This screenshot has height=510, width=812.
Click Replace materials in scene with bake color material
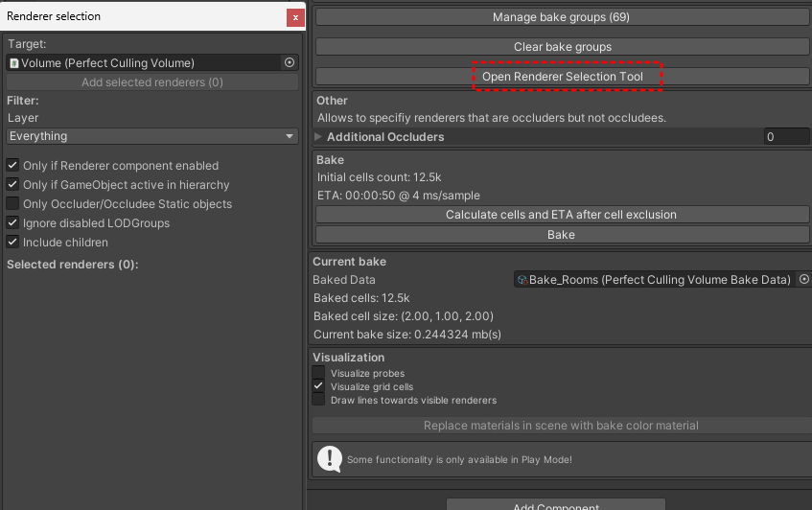(562, 426)
